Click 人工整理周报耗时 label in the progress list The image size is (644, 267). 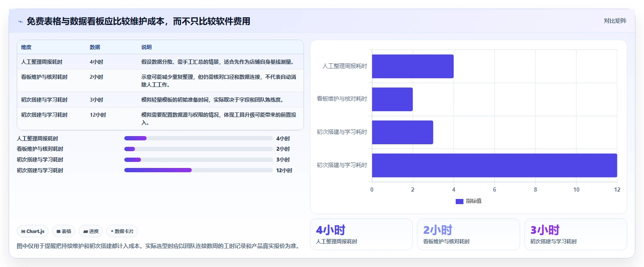tap(37, 139)
